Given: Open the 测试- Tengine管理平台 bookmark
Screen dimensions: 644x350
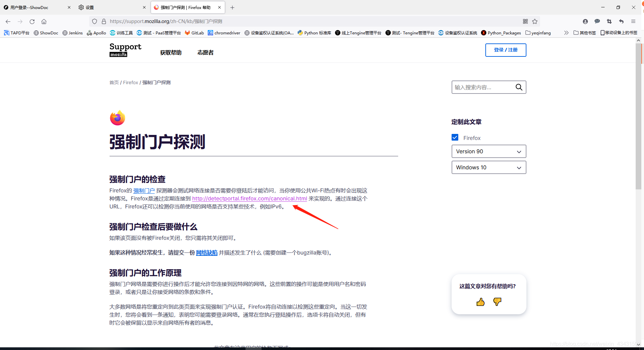Looking at the screenshot, I should (x=410, y=33).
